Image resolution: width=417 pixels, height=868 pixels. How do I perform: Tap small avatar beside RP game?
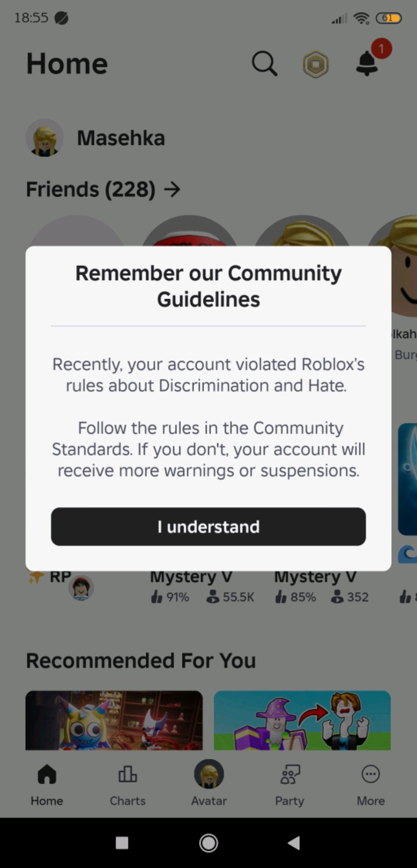[x=81, y=588]
